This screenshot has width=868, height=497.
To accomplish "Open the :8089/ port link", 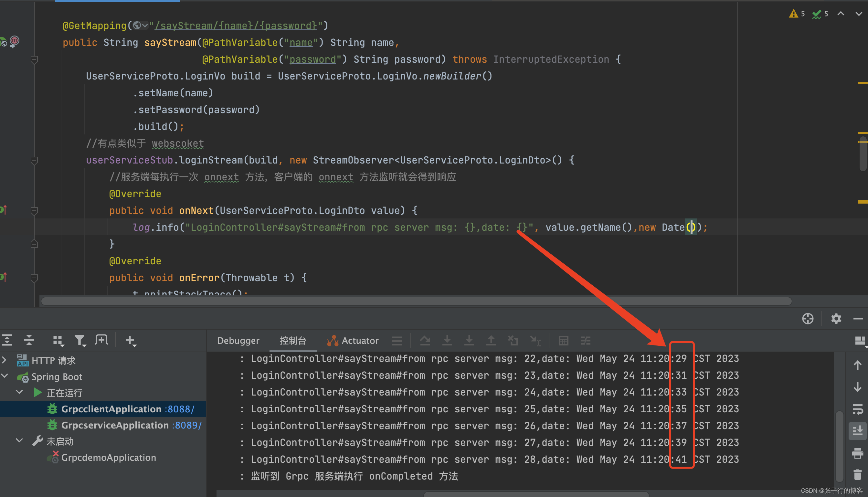I will [187, 425].
